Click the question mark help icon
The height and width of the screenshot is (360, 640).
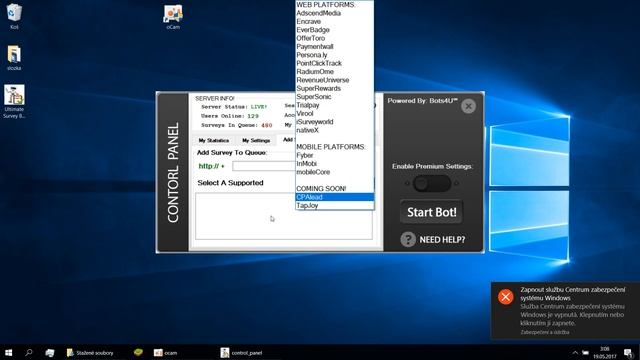click(408, 240)
